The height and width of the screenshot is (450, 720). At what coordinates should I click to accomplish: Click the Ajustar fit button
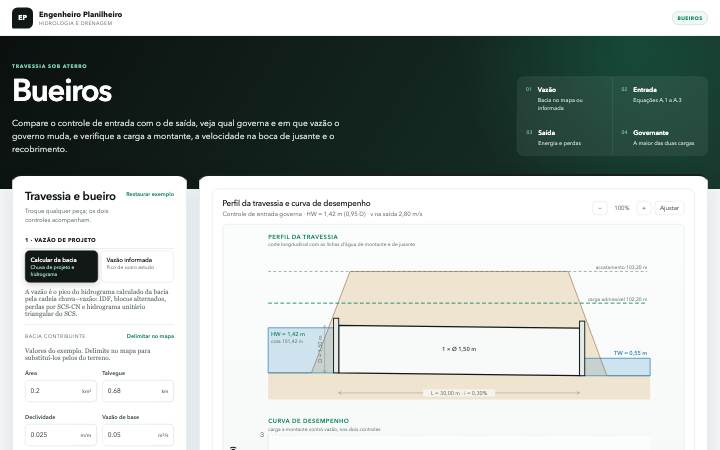(x=669, y=208)
